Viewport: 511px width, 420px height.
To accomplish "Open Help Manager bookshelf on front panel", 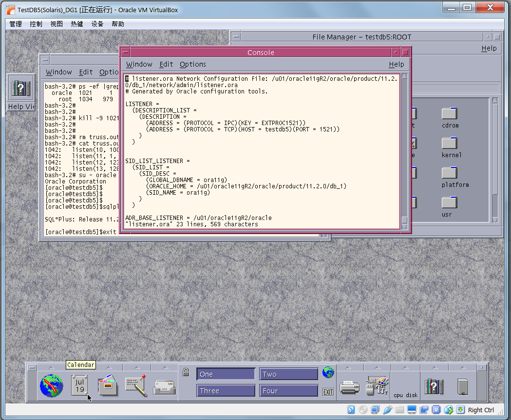I will [x=434, y=386].
